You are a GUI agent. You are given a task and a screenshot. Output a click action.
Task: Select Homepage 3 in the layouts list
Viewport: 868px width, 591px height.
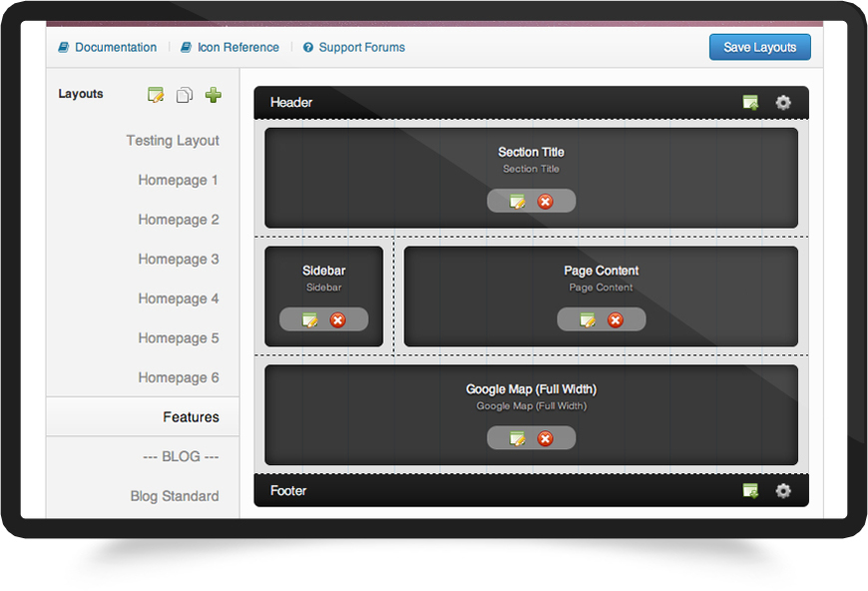(179, 260)
